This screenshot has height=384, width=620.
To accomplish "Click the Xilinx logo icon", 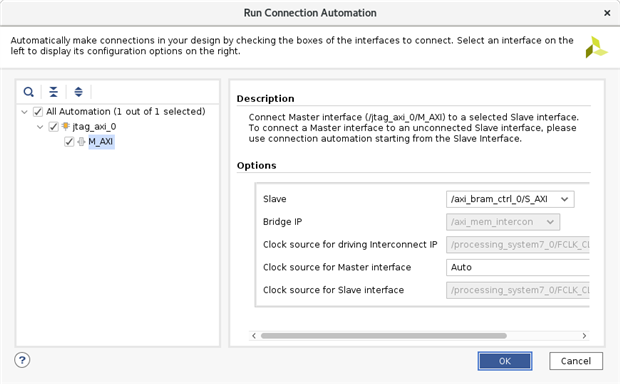I will point(596,47).
